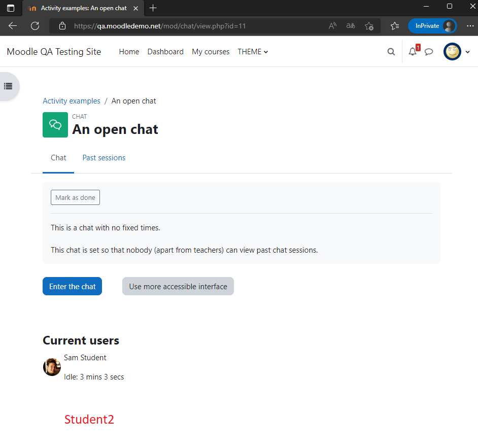Screen dimensions: 478x448
Task: Open the Favorites list icon
Action: pos(395,26)
